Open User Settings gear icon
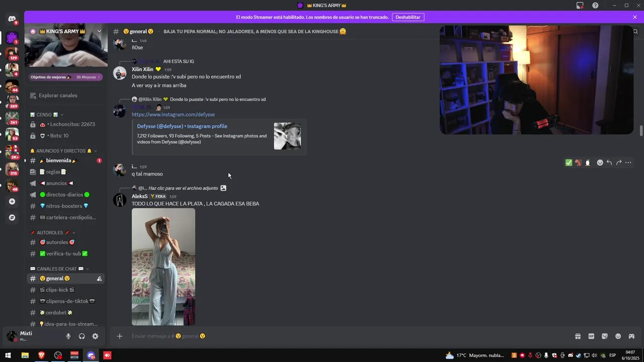Screen dimensions: 644x362 [x=95, y=336]
